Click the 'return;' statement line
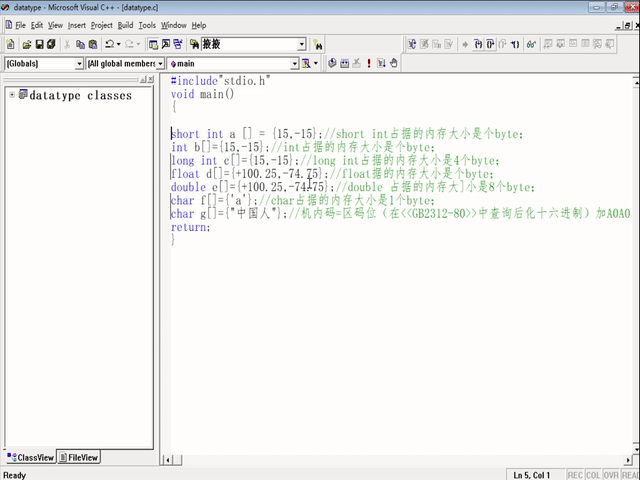Image resolution: width=640 pixels, height=480 pixels. point(190,227)
